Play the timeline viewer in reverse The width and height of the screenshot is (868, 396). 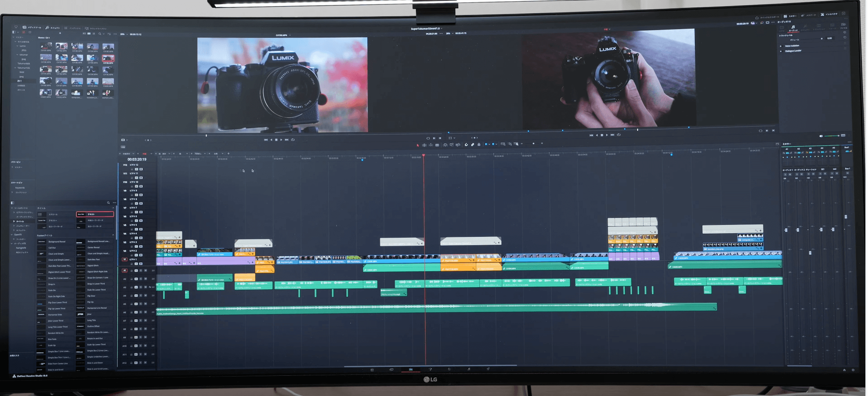click(597, 135)
